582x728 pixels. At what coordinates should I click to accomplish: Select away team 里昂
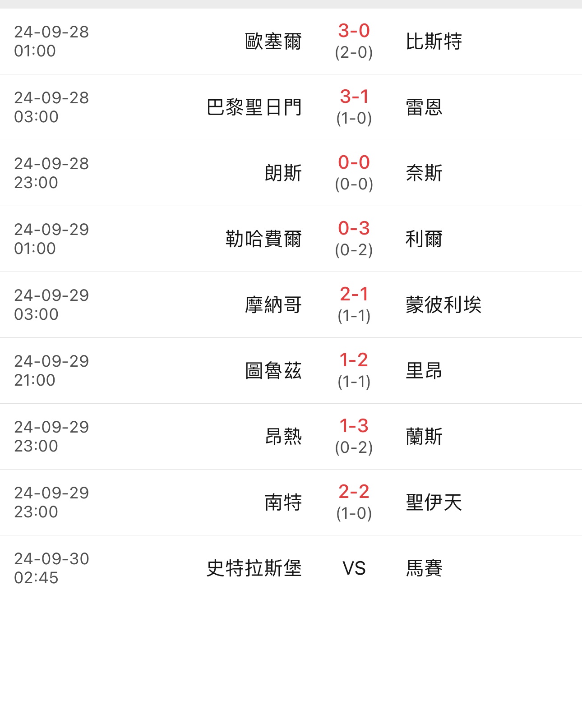tap(424, 371)
